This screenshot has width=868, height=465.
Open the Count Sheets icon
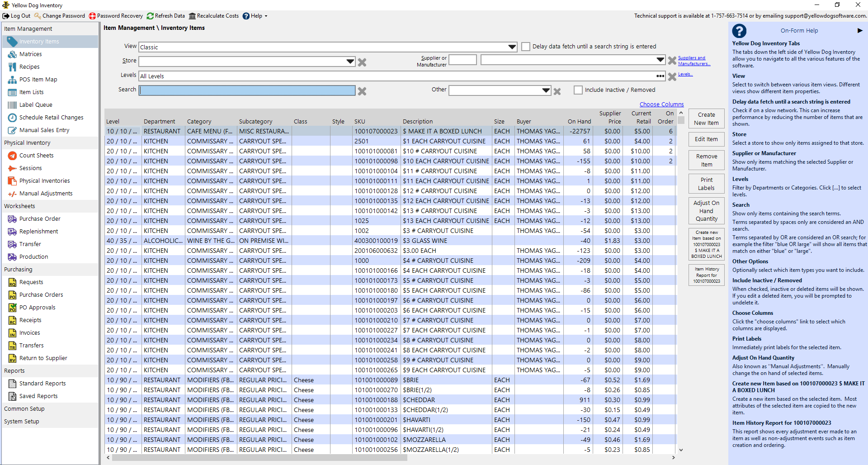(12, 156)
